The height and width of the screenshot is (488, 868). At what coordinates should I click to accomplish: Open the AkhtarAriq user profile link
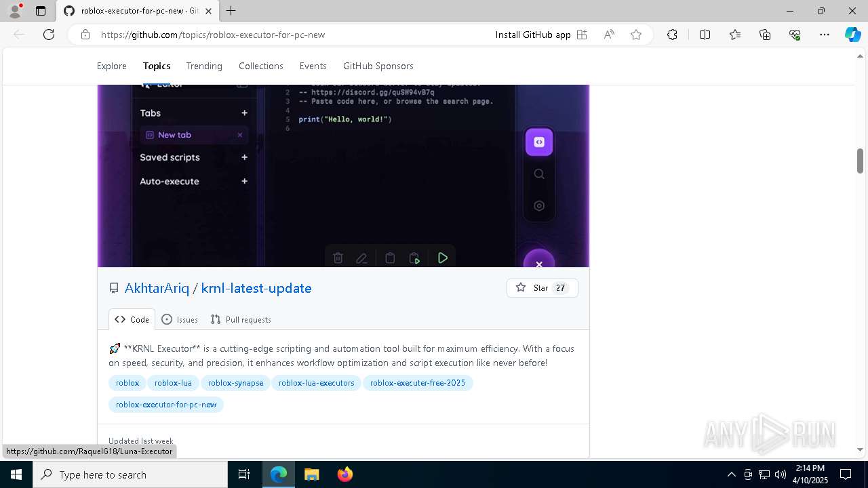click(x=157, y=288)
